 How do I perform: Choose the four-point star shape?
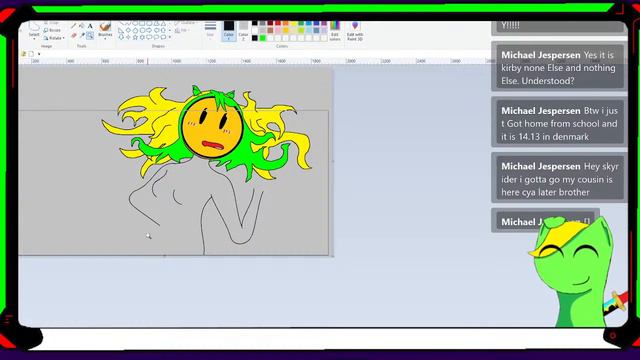(128, 37)
